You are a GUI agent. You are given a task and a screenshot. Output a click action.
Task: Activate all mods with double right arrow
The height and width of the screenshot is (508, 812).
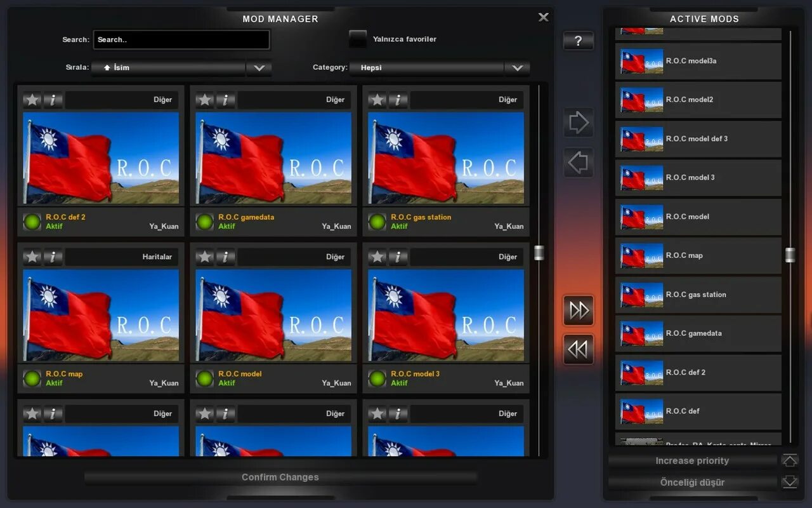(x=578, y=310)
